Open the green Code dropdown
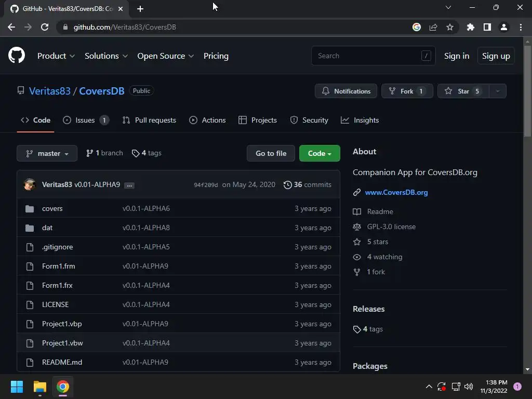This screenshot has width=532, height=399. pos(320,153)
